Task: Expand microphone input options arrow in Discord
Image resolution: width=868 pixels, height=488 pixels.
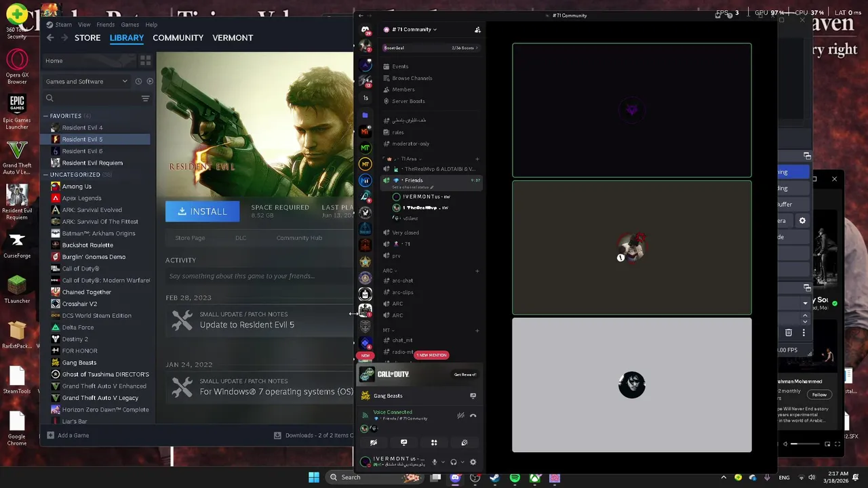Action: coord(443,462)
